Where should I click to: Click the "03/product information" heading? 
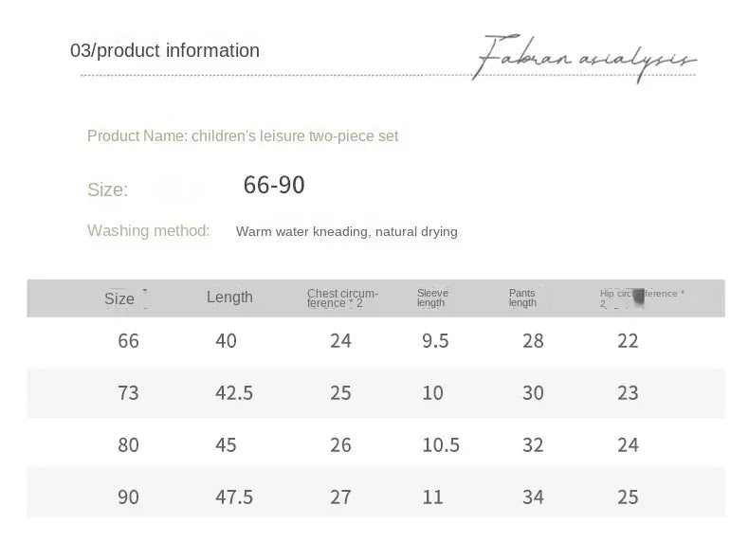pos(165,51)
